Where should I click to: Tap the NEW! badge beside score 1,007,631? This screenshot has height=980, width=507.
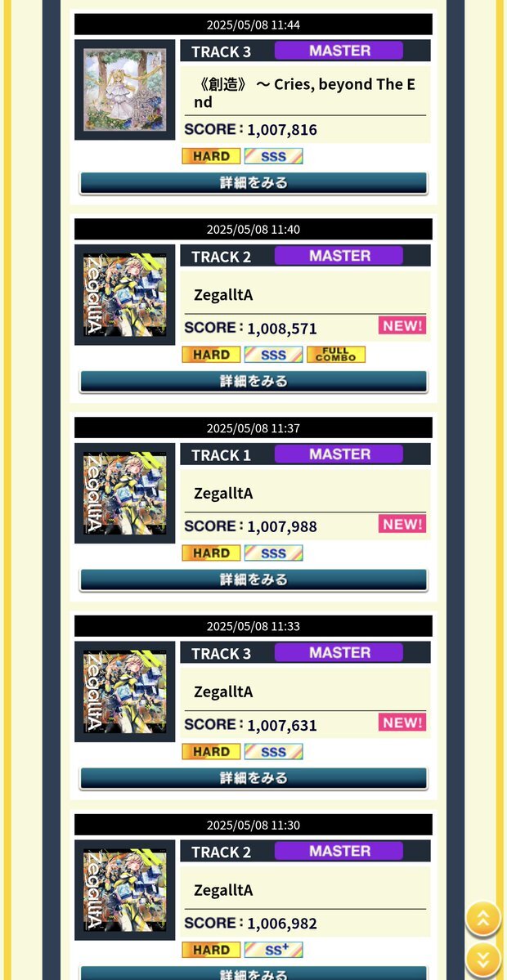[402, 723]
